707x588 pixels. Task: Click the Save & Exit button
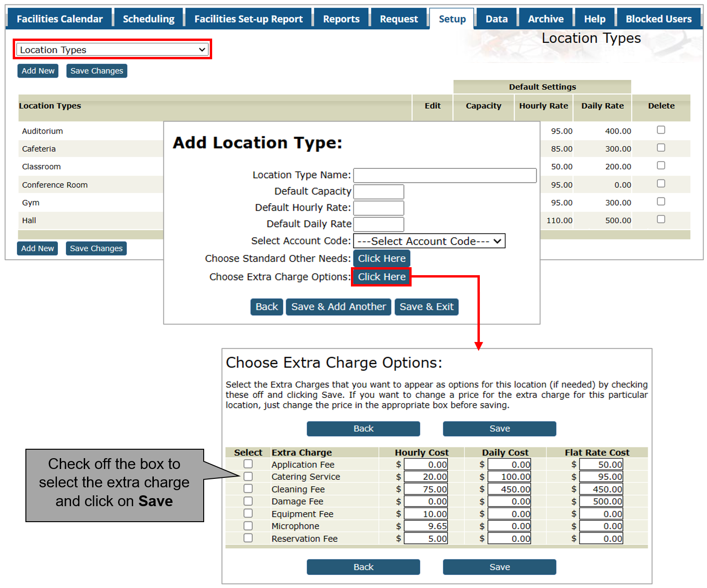[427, 307]
